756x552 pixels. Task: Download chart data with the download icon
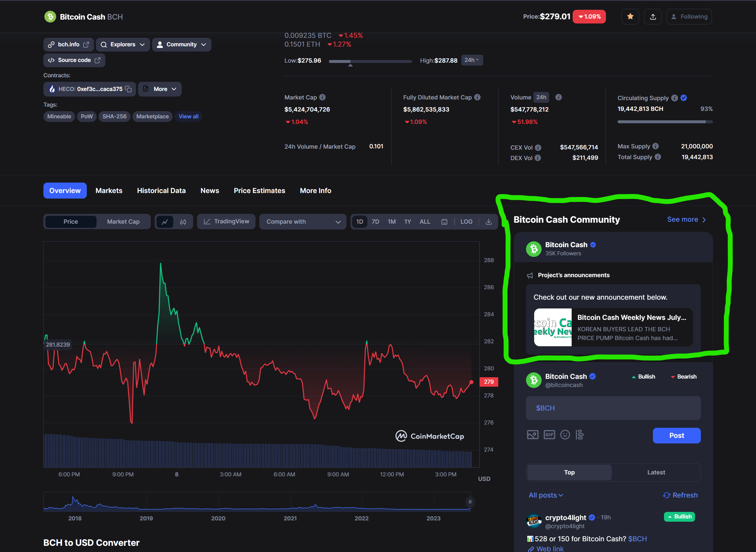pyautogui.click(x=488, y=222)
